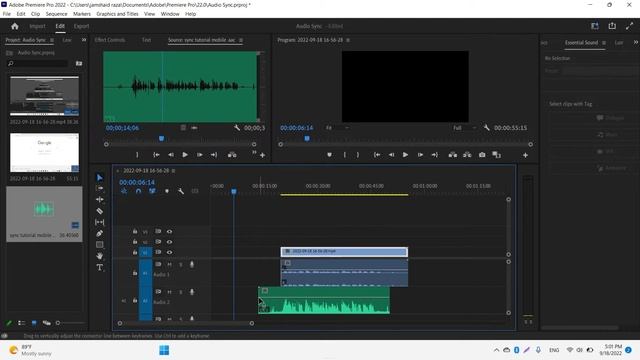The image size is (640, 360).
Task: Add marker in Program monitor
Action: (329, 155)
